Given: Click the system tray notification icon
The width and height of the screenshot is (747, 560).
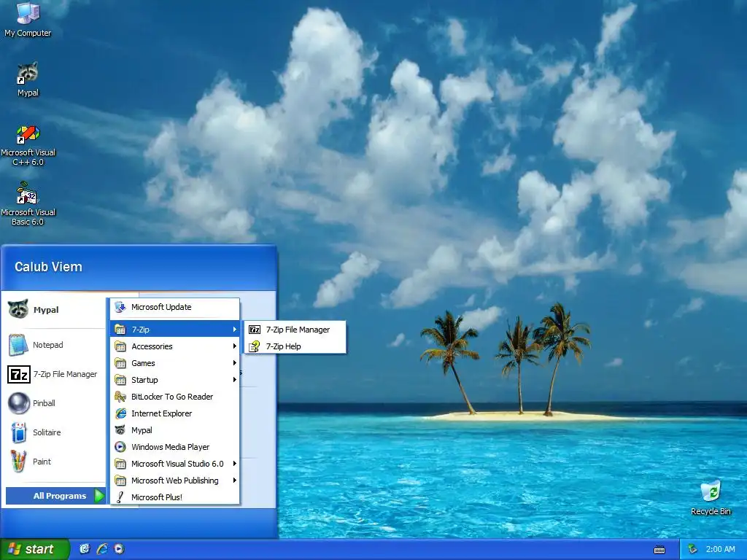Looking at the screenshot, I should [x=693, y=549].
